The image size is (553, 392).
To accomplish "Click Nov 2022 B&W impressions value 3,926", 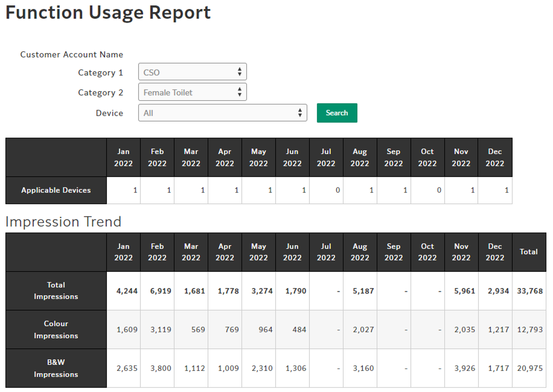I will [x=464, y=368].
